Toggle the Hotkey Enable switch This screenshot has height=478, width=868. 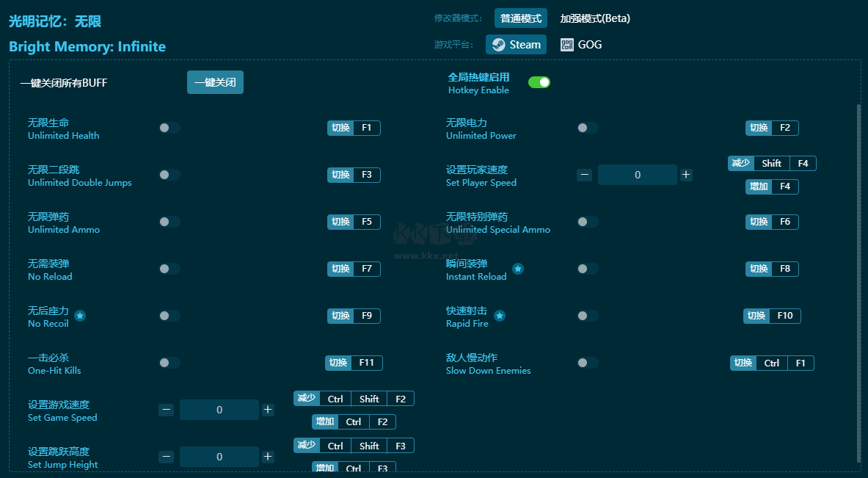pyautogui.click(x=539, y=82)
